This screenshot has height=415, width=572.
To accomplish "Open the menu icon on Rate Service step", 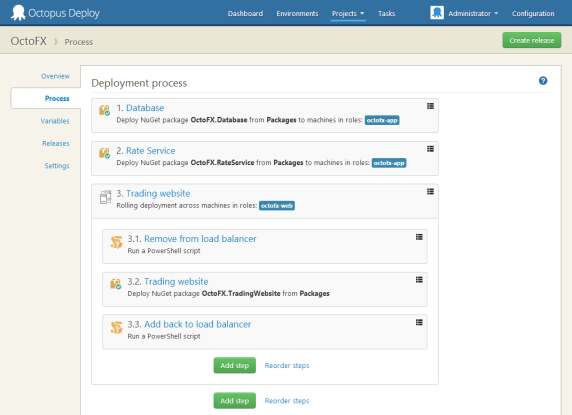I will pyautogui.click(x=430, y=149).
